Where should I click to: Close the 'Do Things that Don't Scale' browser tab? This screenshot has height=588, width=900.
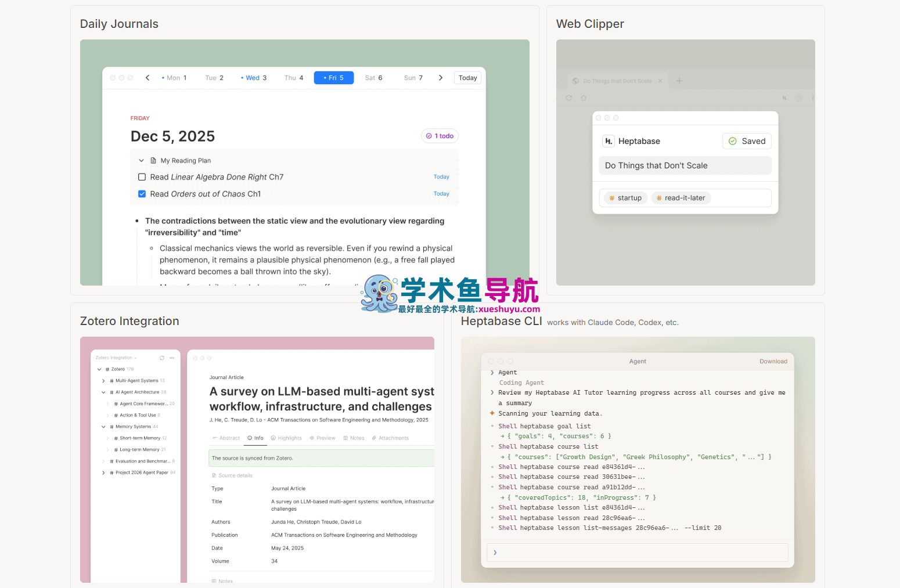click(660, 81)
